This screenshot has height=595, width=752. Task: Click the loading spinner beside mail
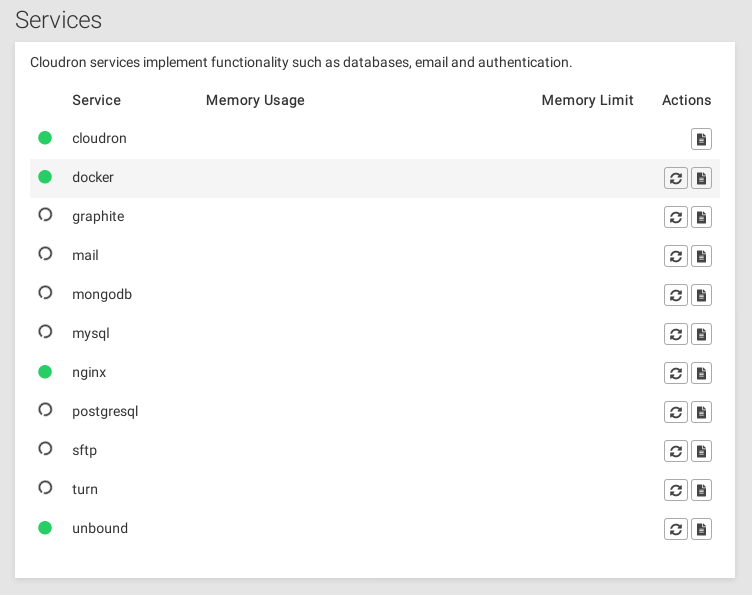click(x=45, y=254)
